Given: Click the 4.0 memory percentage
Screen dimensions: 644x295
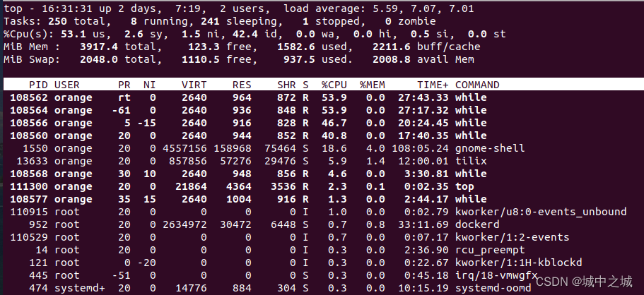Looking at the screenshot, I should point(375,148).
